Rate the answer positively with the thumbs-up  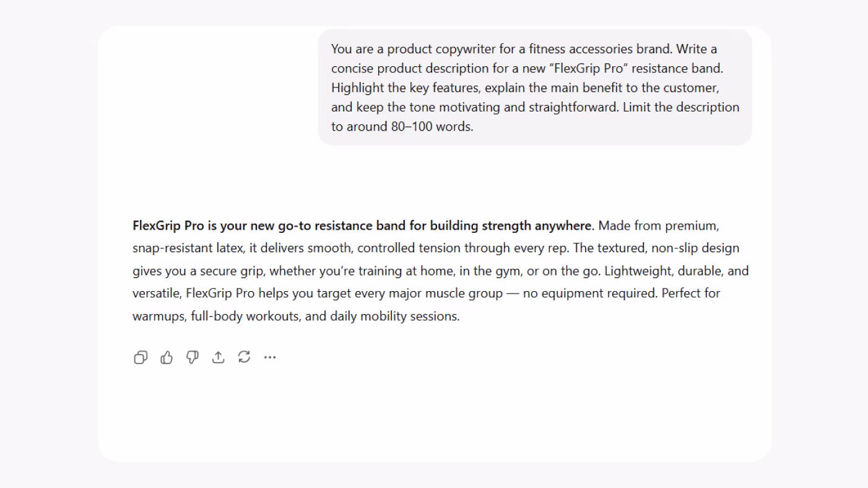click(x=166, y=357)
